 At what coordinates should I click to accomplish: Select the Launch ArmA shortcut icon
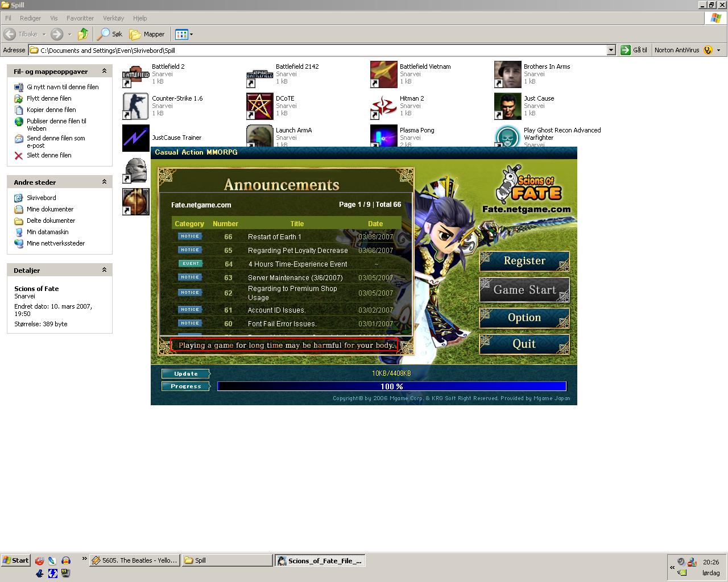click(260, 136)
